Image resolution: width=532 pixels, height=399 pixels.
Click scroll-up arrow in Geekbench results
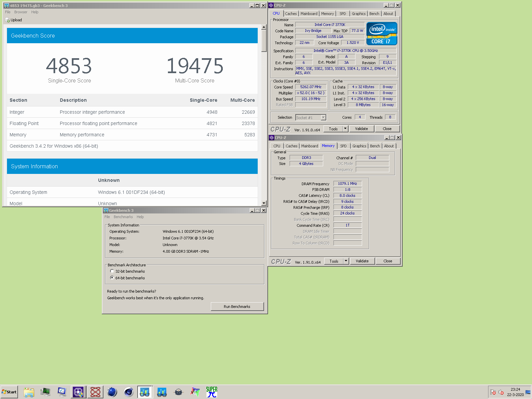[264, 27]
